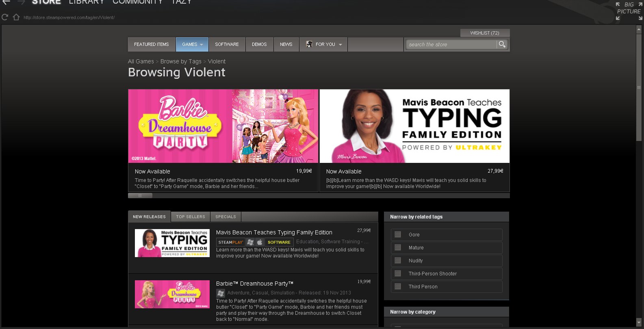
Task: Click the Mac platform icon for Mavis Beacon
Action: tap(260, 242)
